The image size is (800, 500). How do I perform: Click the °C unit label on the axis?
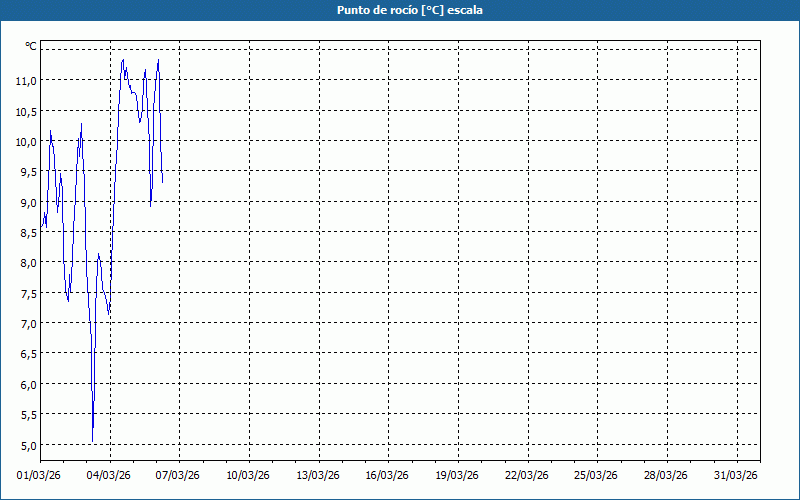click(31, 46)
